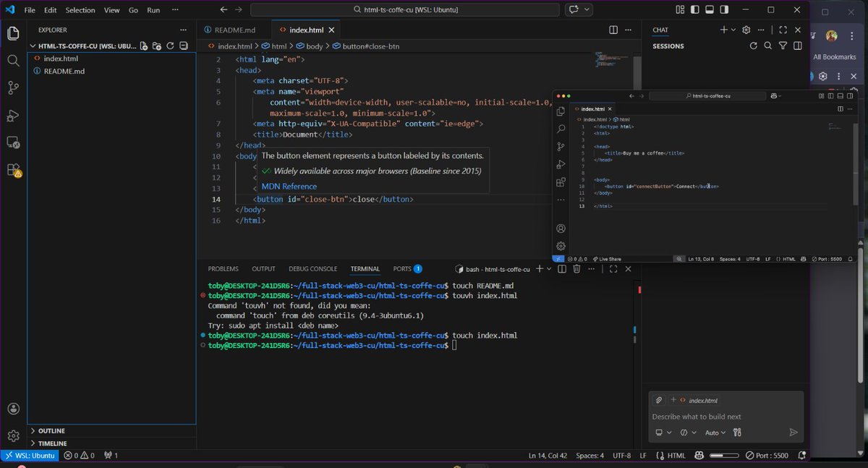Viewport: 868px width, 468px height.
Task: Open new terminal launch profile dropdown
Action: 549,268
